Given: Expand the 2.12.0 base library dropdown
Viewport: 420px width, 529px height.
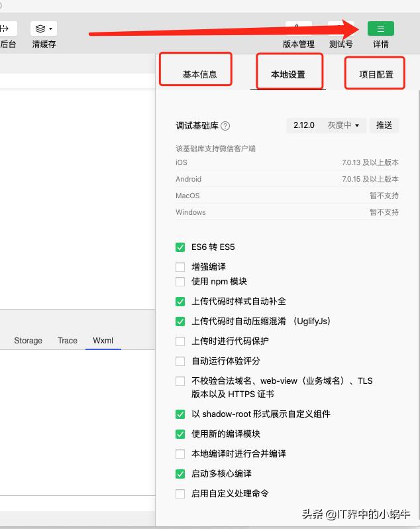Looking at the screenshot, I should (327, 125).
